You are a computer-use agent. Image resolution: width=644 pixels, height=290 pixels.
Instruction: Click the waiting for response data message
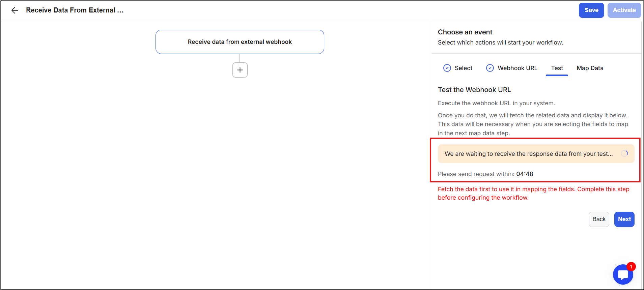click(x=528, y=154)
